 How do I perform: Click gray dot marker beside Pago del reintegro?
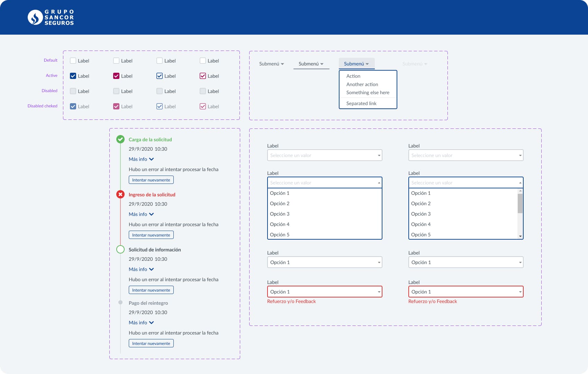tap(120, 302)
